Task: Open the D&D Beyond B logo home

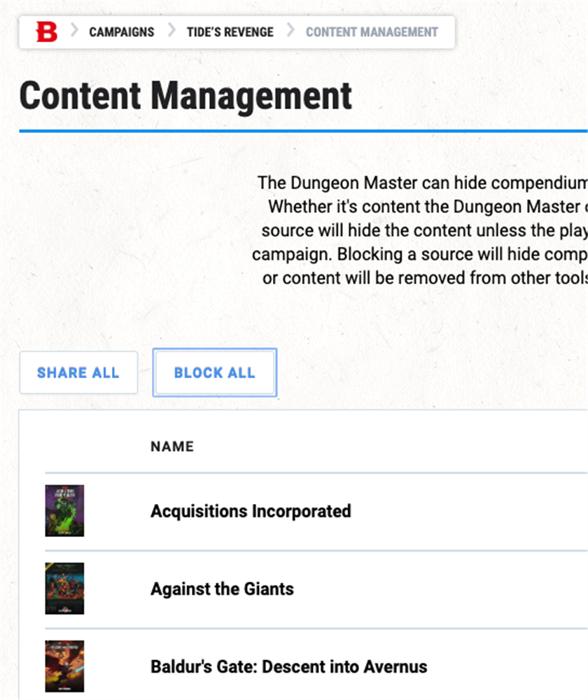Action: tap(46, 32)
